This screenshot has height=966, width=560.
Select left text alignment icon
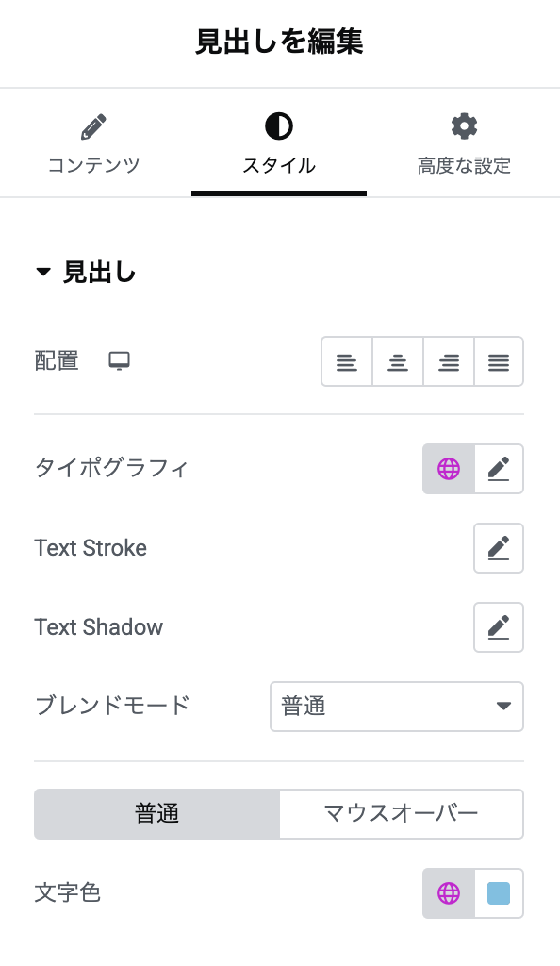347,361
